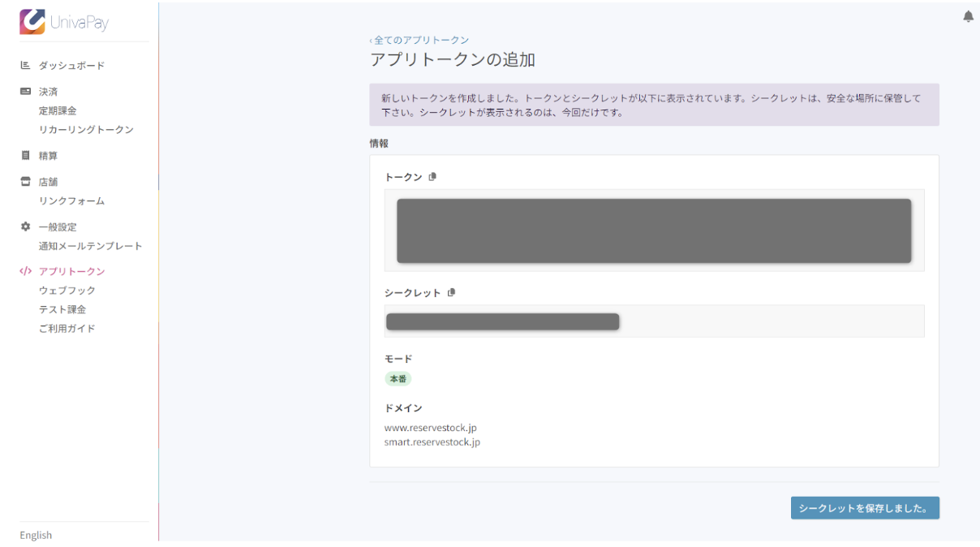980x547 pixels.
Task: Click the card icon next to 決済
Action: point(24,92)
